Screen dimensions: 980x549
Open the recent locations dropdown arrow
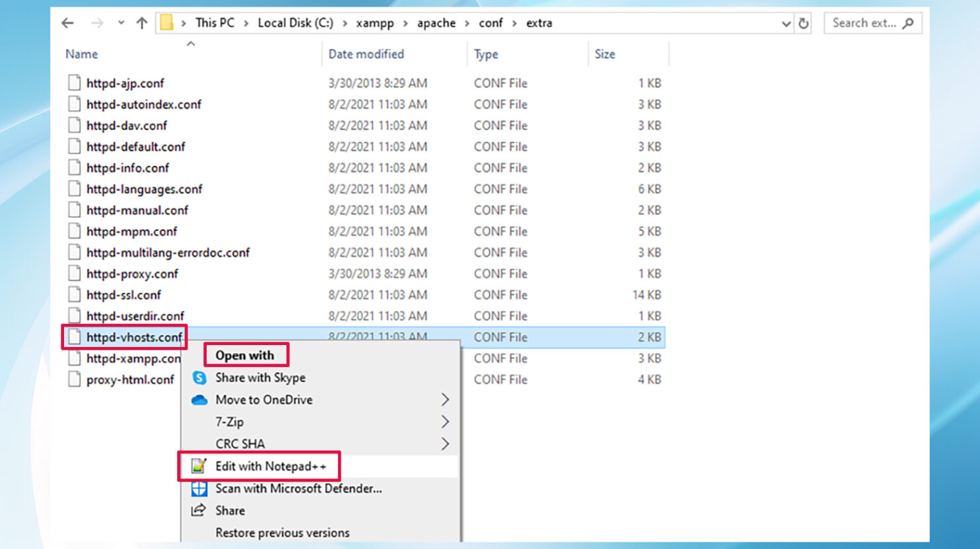point(121,23)
